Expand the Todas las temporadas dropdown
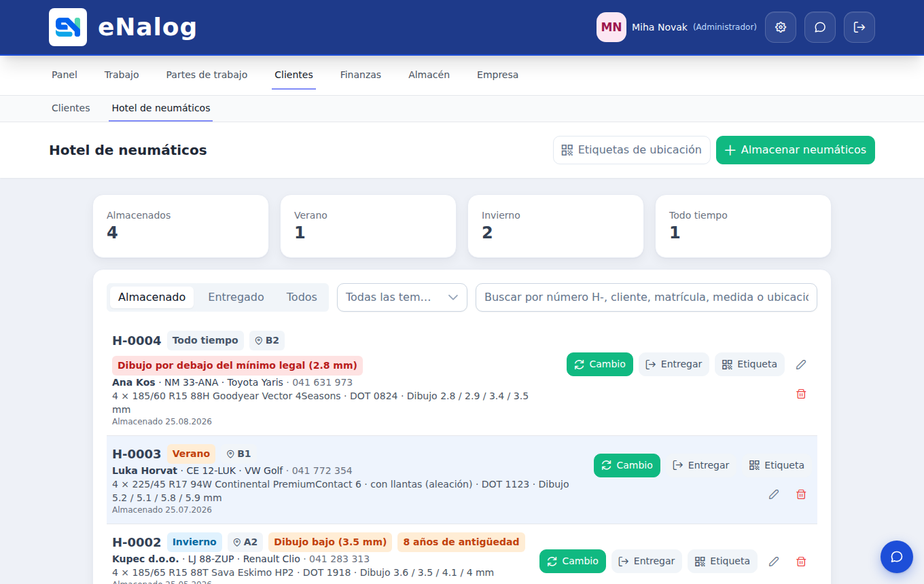The width and height of the screenshot is (924, 584). 402,297
